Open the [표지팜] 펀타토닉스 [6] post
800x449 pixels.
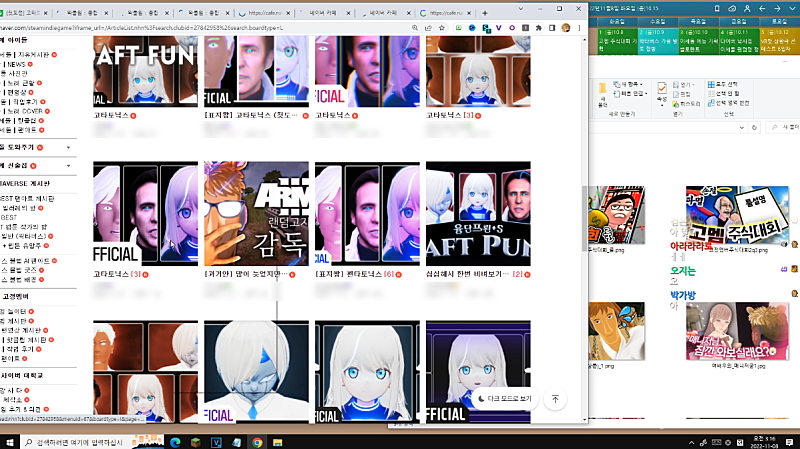(x=354, y=275)
